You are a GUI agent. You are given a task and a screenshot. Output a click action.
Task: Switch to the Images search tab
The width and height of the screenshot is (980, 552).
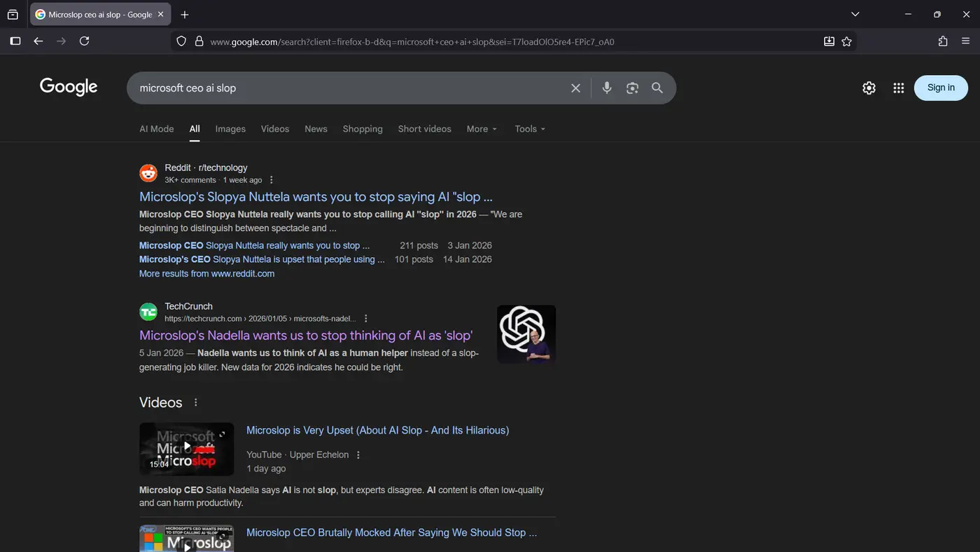230,129
